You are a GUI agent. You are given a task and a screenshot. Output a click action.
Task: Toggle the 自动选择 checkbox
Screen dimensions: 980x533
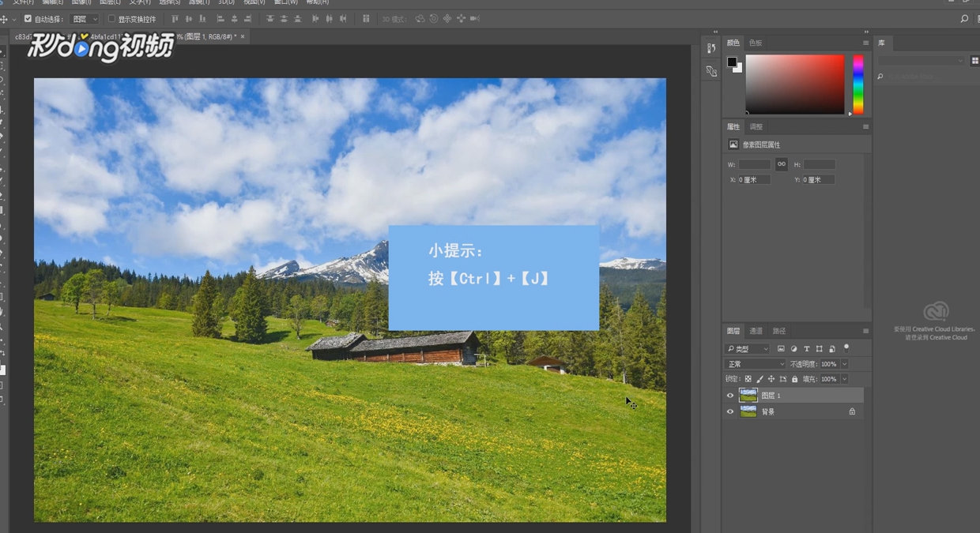coord(28,19)
